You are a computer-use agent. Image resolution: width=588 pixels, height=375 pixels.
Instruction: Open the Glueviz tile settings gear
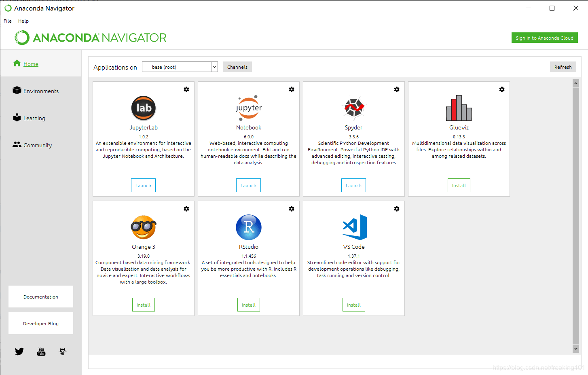tap(502, 89)
